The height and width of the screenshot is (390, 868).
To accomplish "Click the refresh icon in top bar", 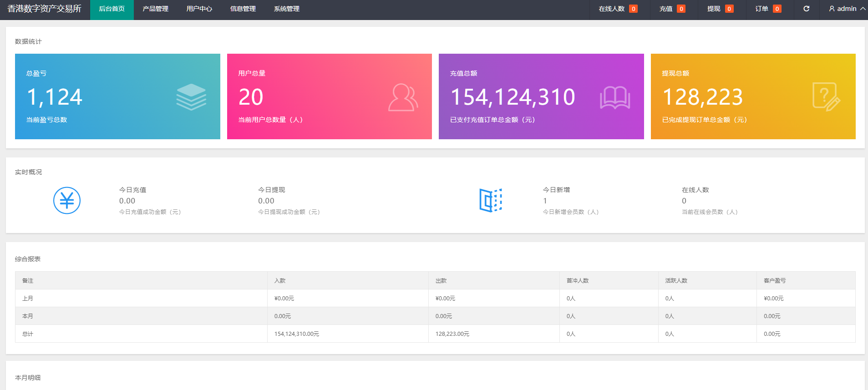I will pos(806,9).
